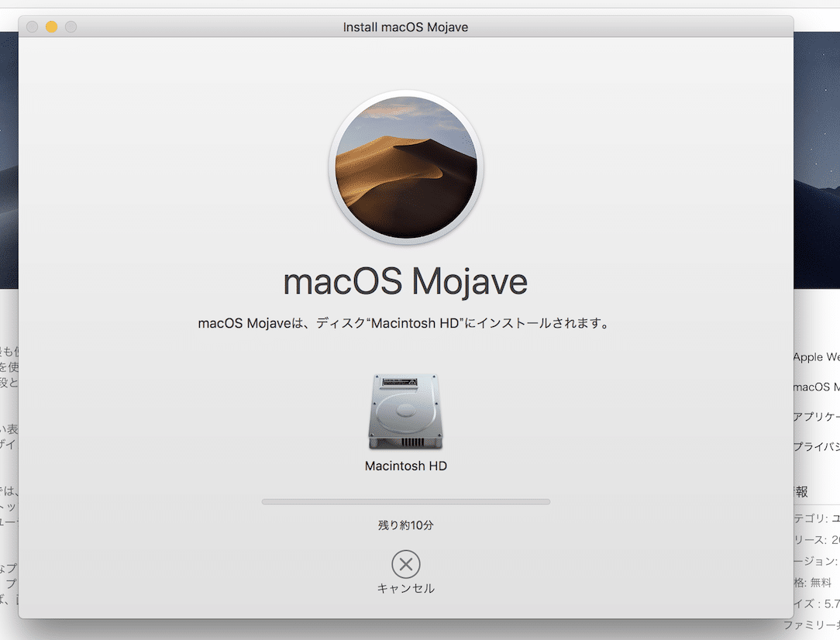Minimize the Install macOS Mojave window
840x640 pixels.
pos(51,27)
